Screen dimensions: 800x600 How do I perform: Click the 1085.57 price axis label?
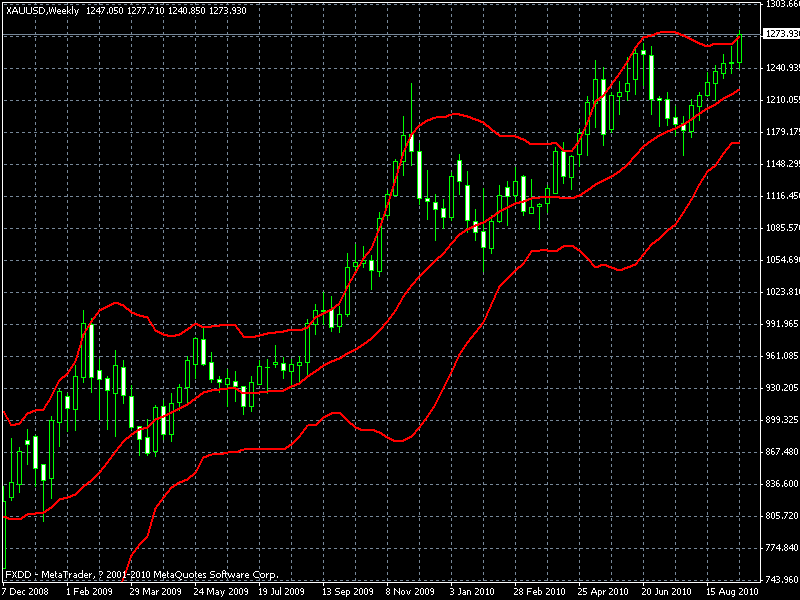783,228
